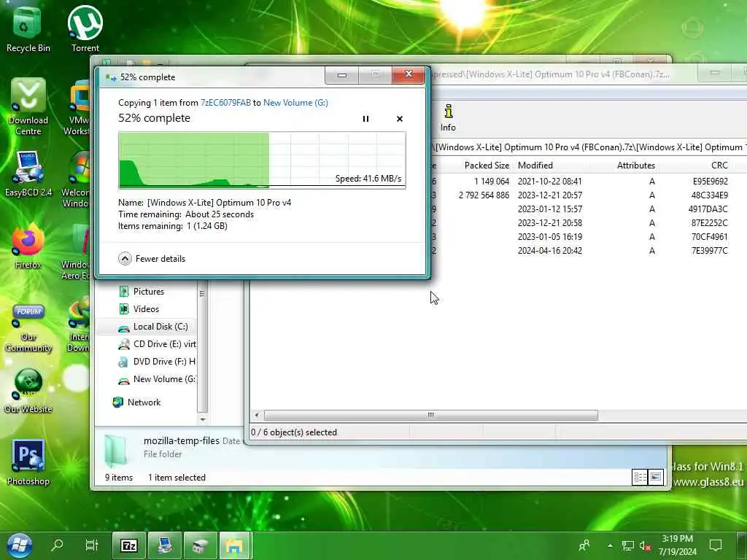Click the 7-Zip horizontal scrollbar thumb

click(430, 415)
